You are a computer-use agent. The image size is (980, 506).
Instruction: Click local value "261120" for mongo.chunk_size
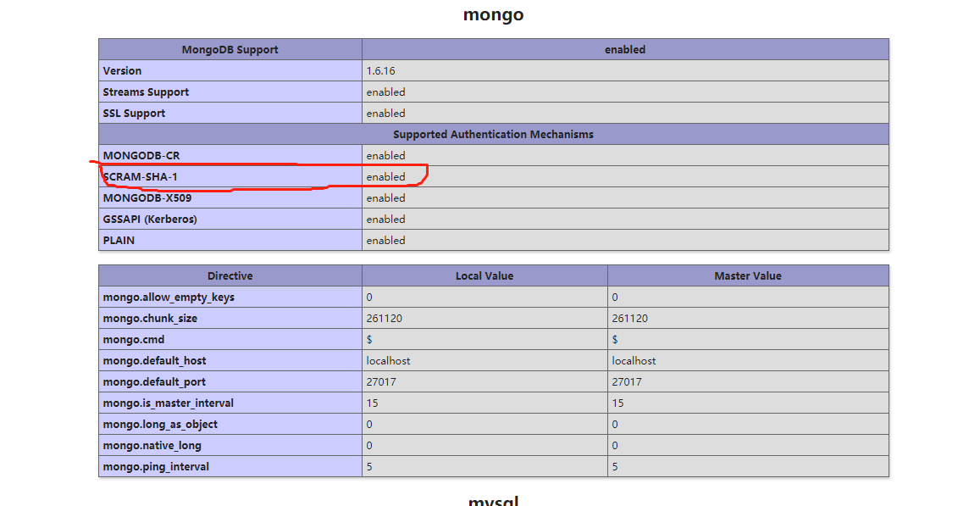pos(385,319)
